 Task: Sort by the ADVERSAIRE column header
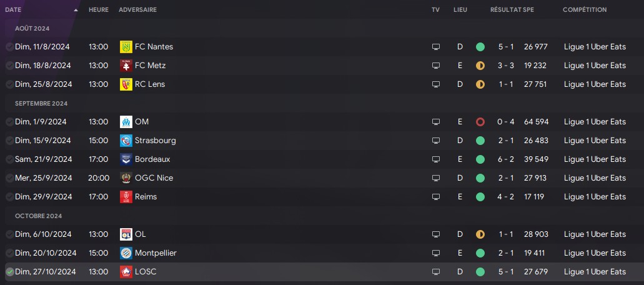137,10
